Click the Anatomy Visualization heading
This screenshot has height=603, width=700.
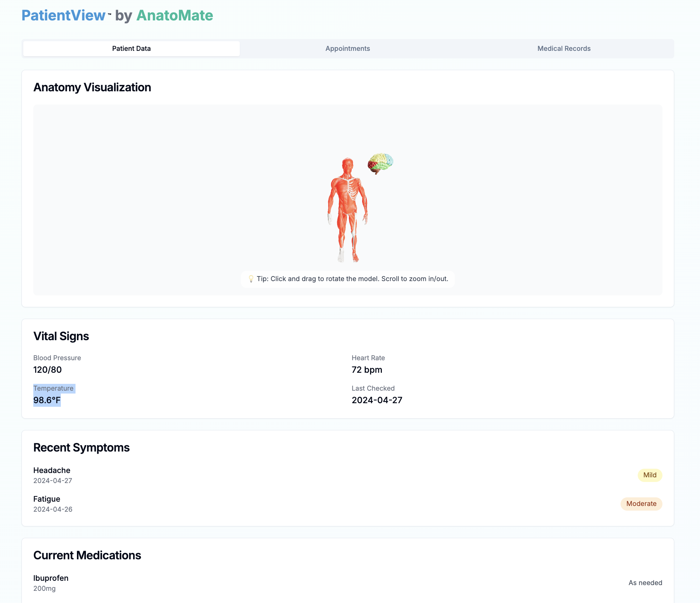92,87
